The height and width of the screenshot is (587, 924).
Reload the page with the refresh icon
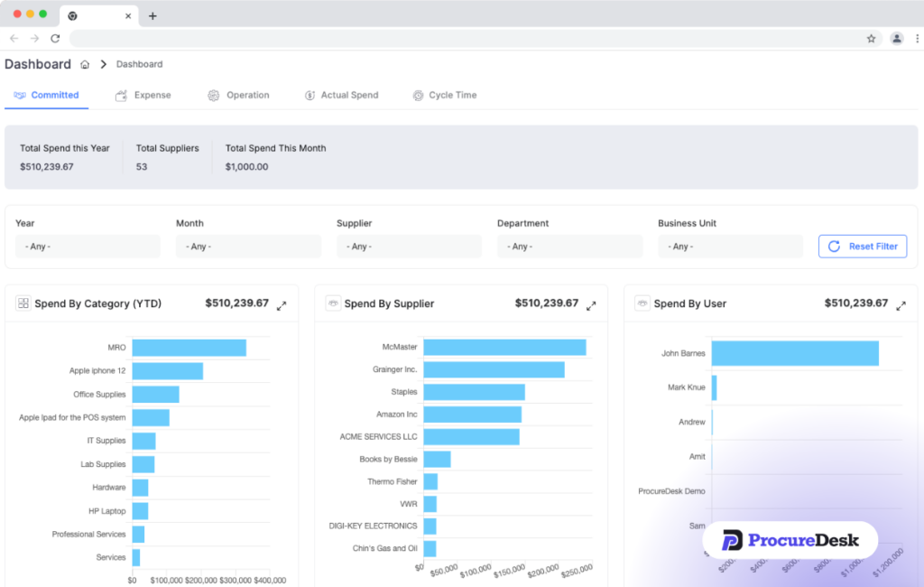pyautogui.click(x=55, y=38)
